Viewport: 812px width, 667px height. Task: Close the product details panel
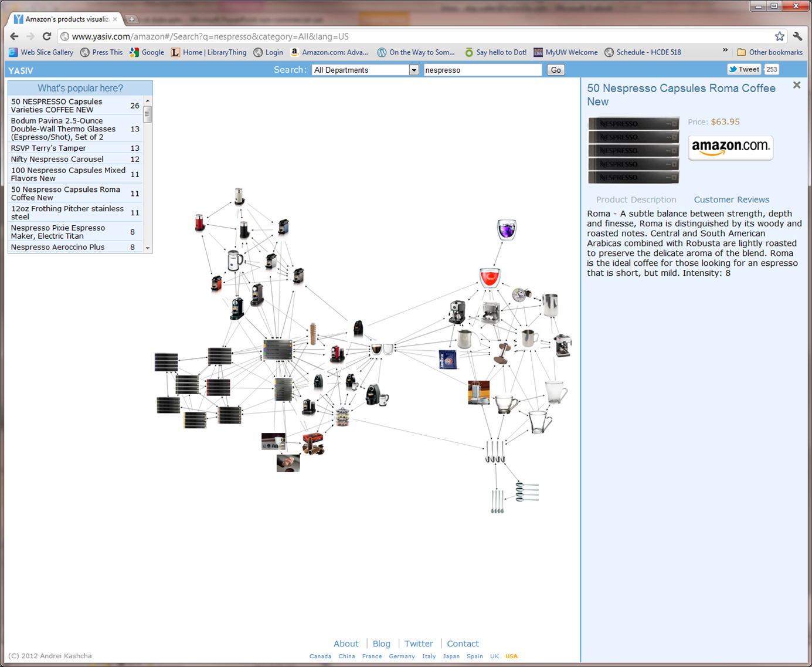[796, 86]
